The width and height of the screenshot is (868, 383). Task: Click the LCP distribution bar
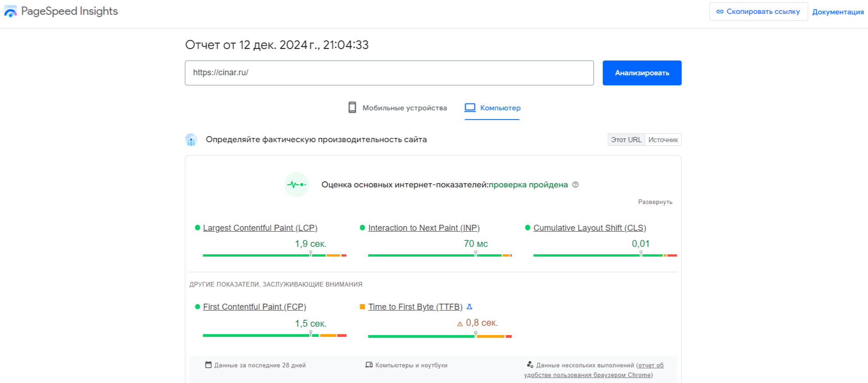(275, 255)
